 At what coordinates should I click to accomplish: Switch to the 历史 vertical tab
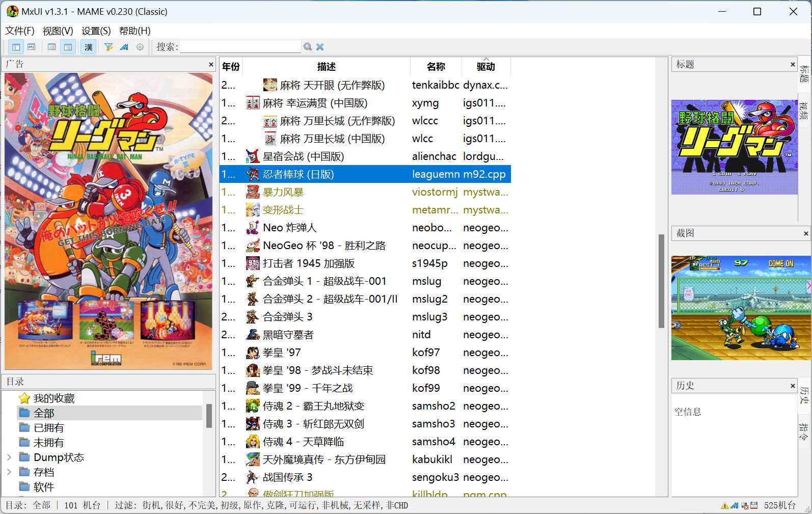click(x=804, y=395)
